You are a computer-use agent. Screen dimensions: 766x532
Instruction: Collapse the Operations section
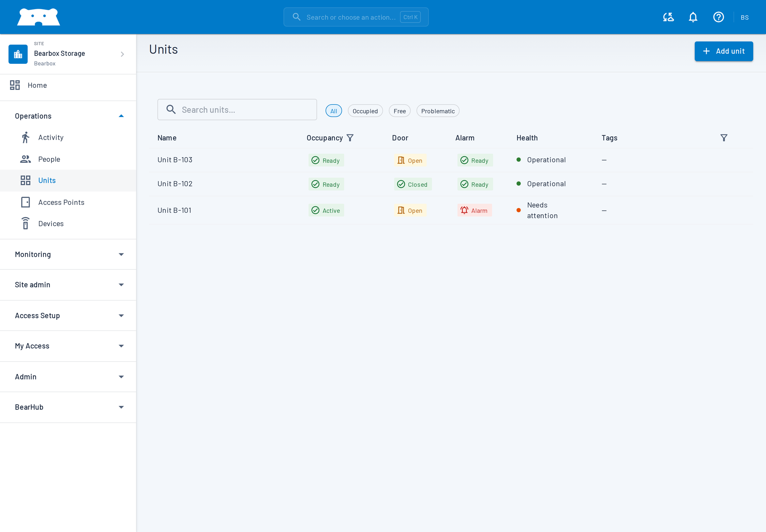coord(68,116)
